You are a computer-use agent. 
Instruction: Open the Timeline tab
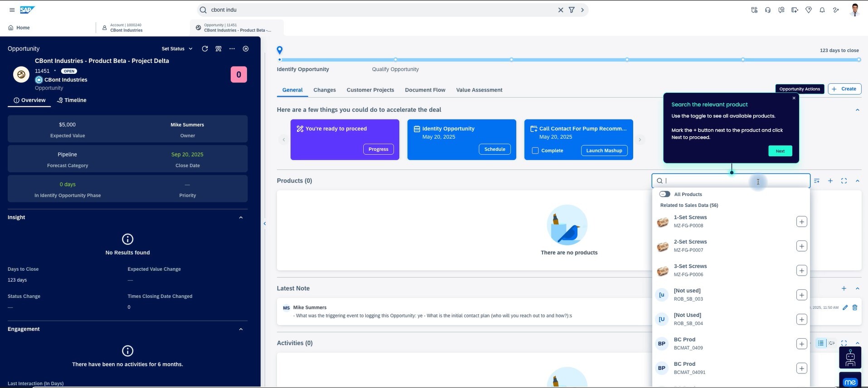coord(72,100)
